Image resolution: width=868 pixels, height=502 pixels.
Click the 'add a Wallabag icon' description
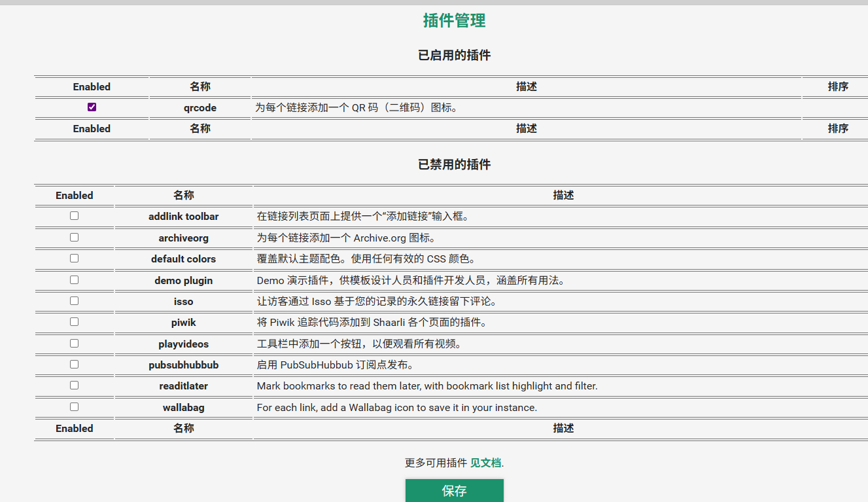click(397, 408)
